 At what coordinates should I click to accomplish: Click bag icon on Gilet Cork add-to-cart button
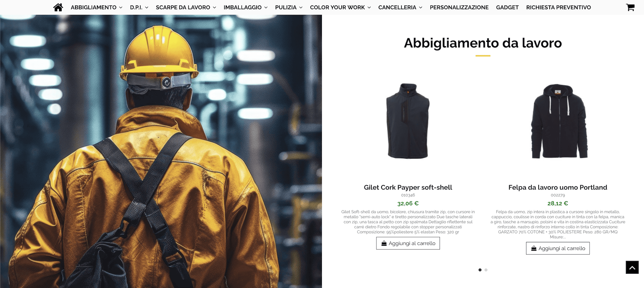(384, 243)
